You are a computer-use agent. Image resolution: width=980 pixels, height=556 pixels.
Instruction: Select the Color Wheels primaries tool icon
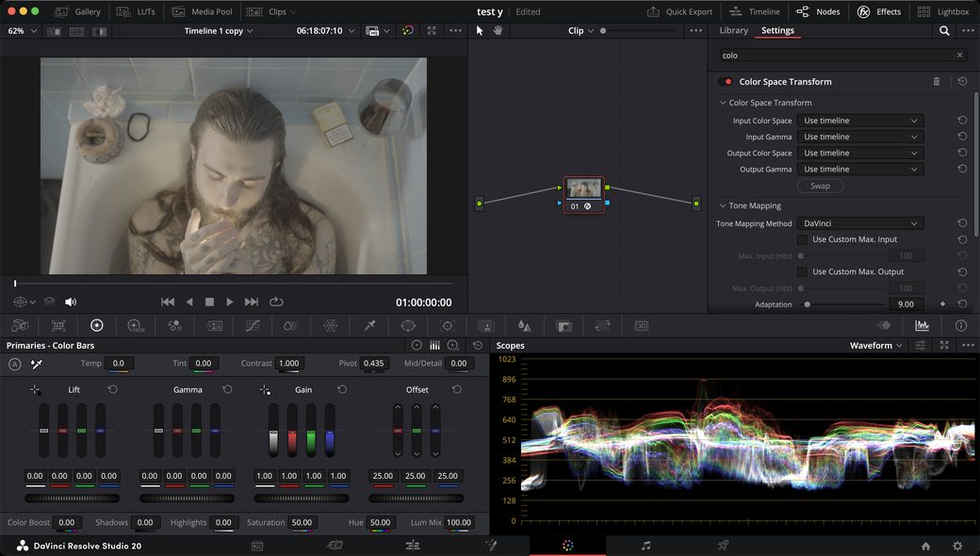pos(96,325)
